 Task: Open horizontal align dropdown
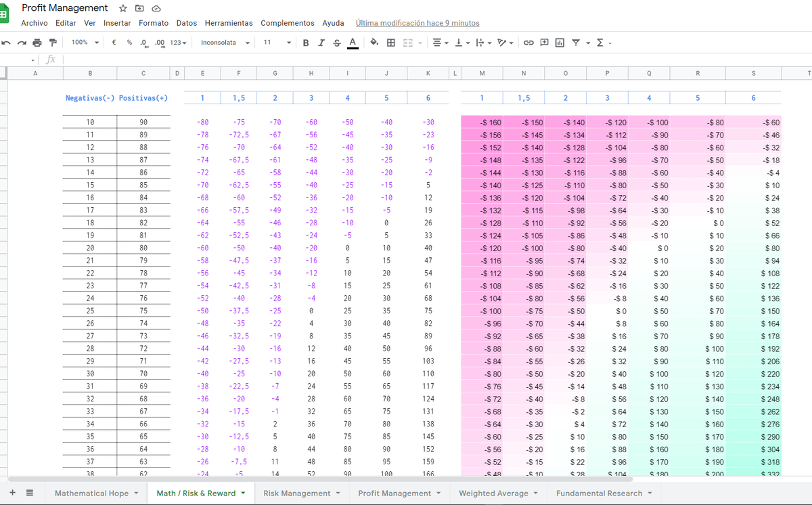pyautogui.click(x=441, y=43)
